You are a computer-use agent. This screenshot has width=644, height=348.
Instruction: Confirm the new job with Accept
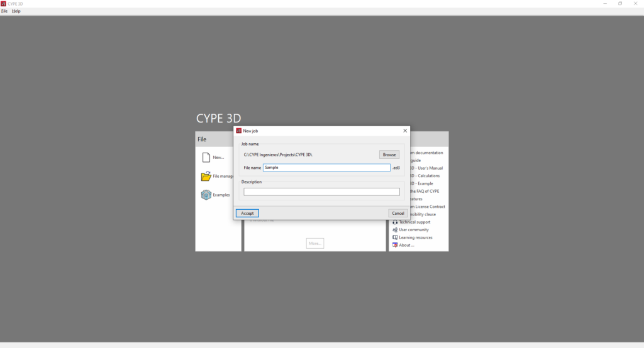247,213
